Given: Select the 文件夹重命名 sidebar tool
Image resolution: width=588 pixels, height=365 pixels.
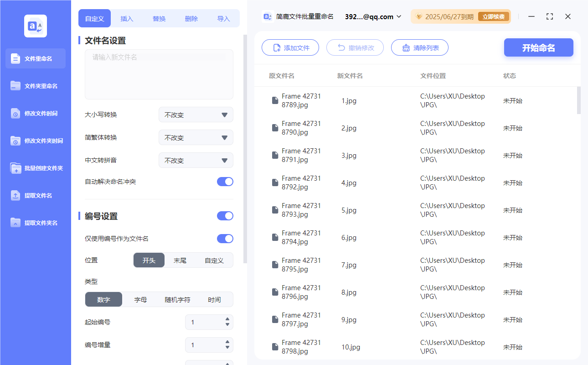Looking at the screenshot, I should pos(35,86).
